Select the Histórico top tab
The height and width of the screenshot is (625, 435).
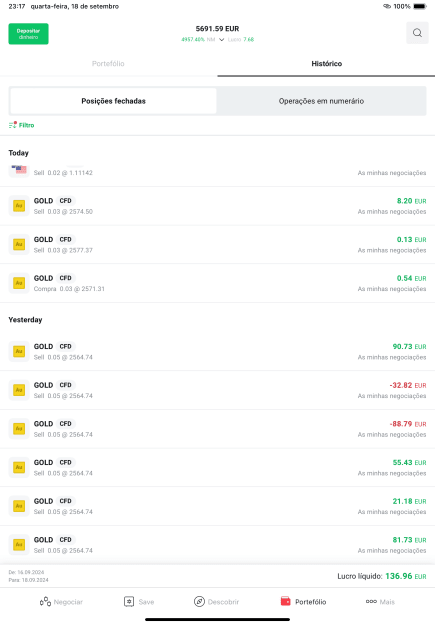(x=327, y=64)
